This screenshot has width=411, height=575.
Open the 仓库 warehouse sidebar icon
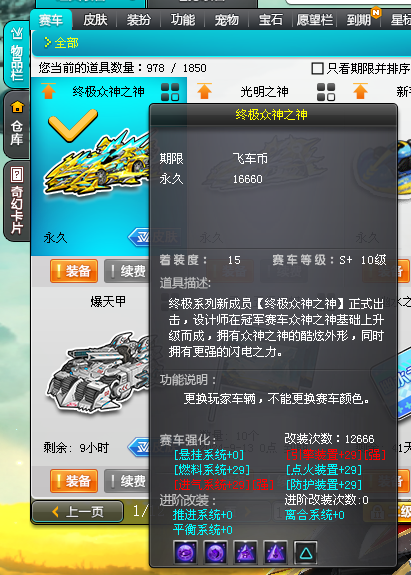click(16, 124)
